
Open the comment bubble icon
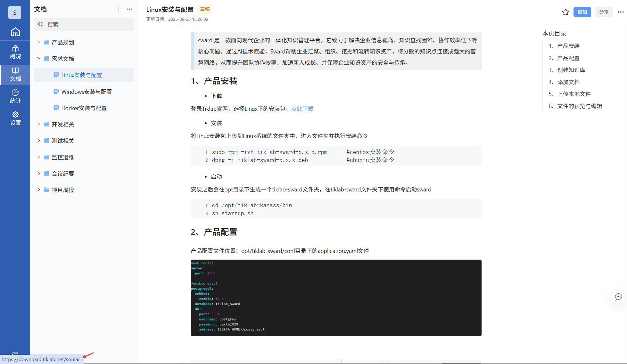point(618,297)
